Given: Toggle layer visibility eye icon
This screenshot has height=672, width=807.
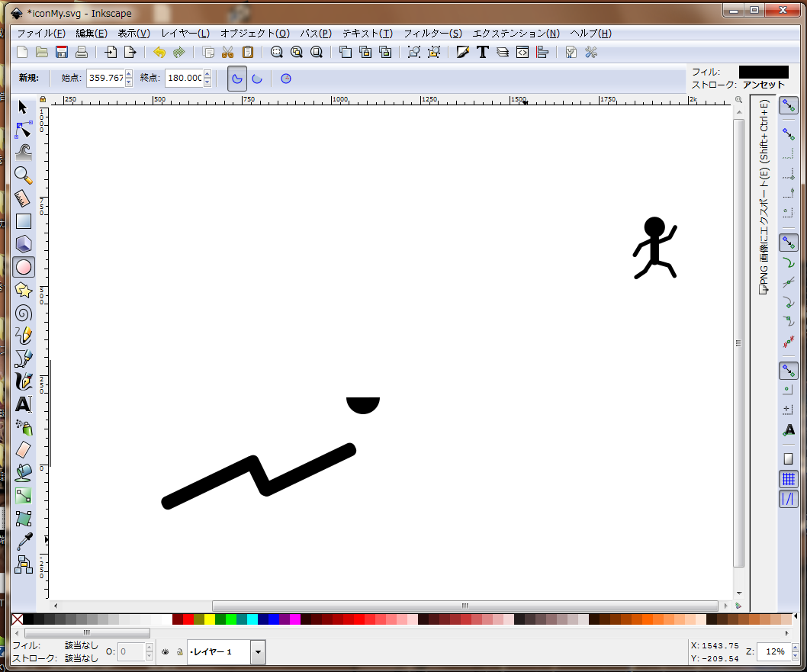Looking at the screenshot, I should (x=165, y=652).
